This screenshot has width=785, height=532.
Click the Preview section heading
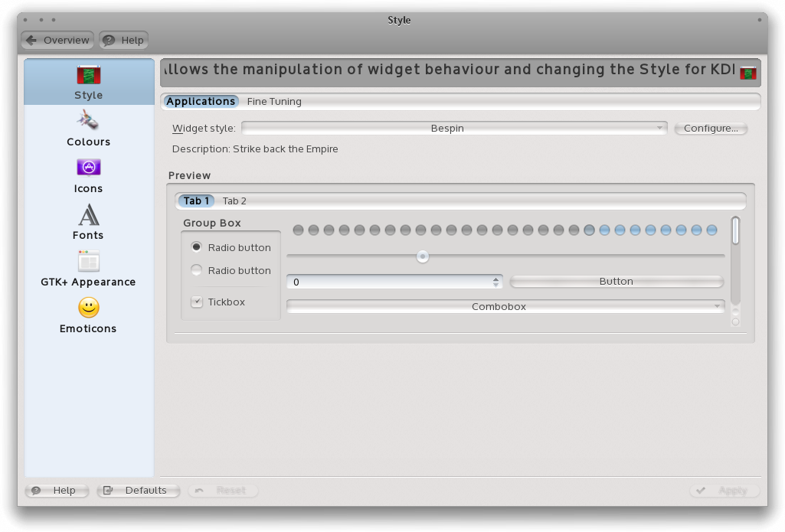click(189, 175)
